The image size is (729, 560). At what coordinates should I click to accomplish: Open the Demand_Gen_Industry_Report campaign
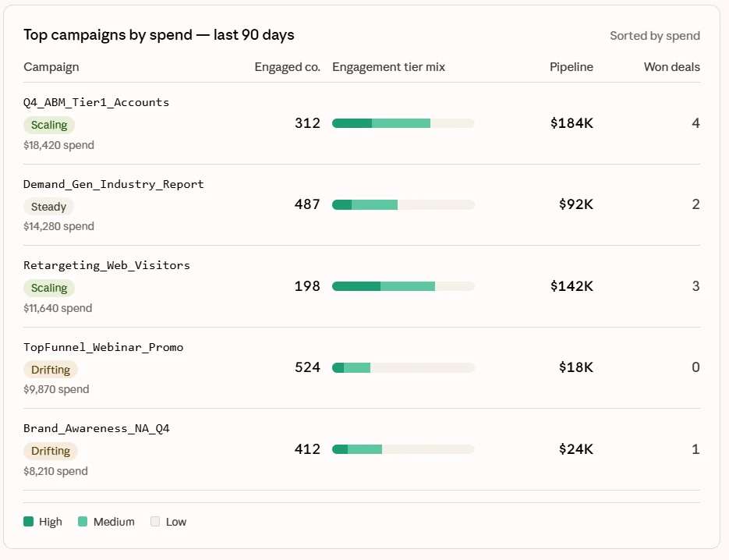(x=113, y=184)
